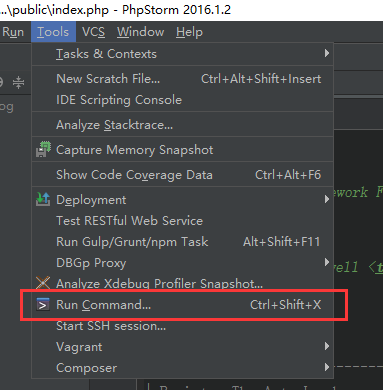
Task: Expand the Vagrant submenu arrow
Action: (327, 346)
